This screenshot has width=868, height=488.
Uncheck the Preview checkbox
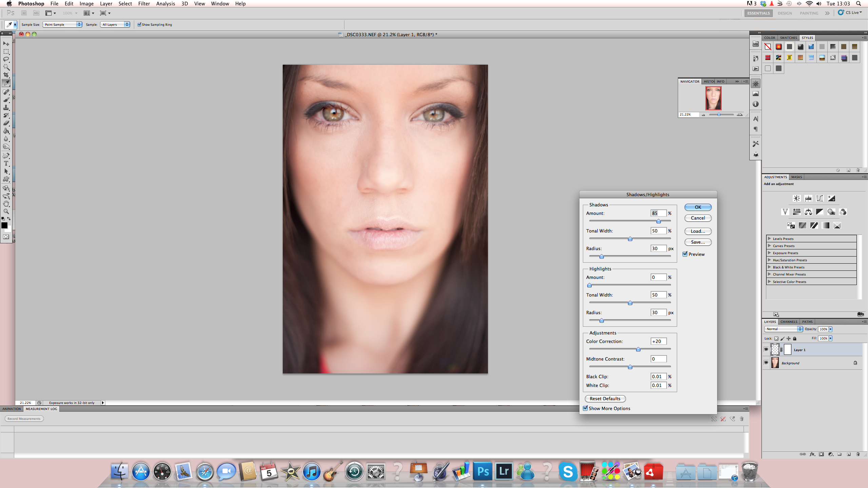coord(685,254)
